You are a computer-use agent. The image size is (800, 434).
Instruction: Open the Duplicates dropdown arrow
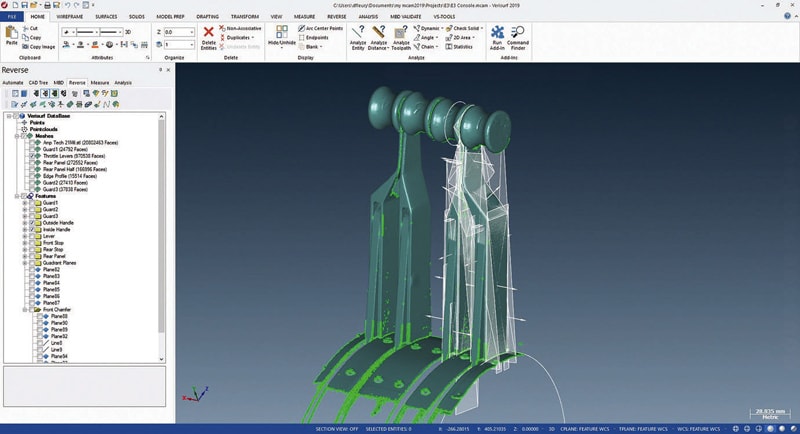click(252, 38)
